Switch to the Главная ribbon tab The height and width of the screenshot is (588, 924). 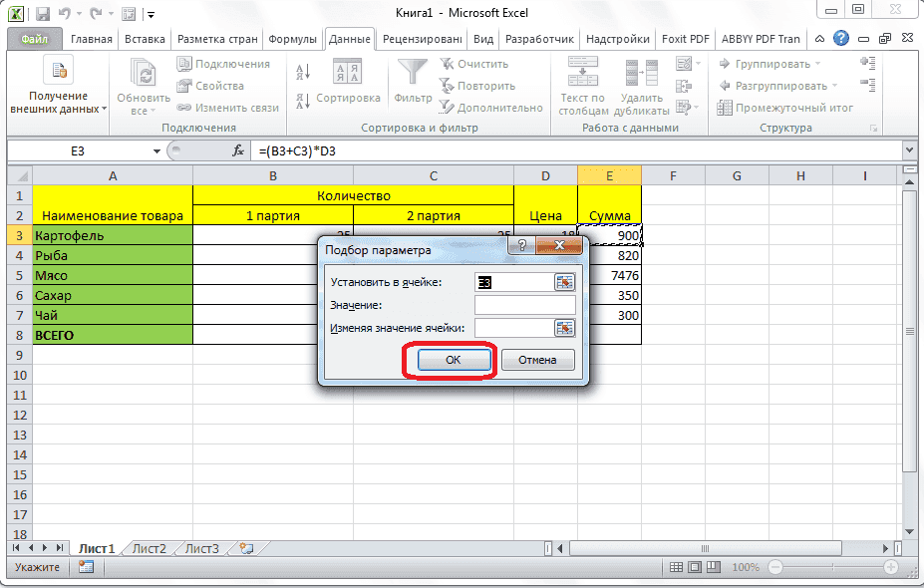pyautogui.click(x=92, y=38)
